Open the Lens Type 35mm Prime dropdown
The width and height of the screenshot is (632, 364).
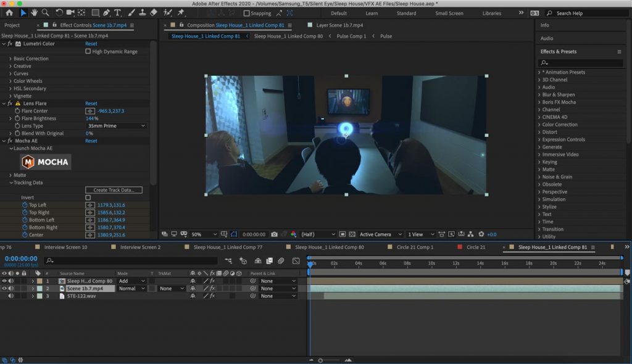pyautogui.click(x=116, y=126)
